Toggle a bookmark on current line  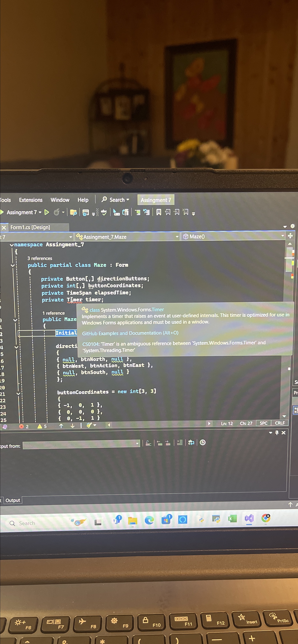(x=159, y=212)
